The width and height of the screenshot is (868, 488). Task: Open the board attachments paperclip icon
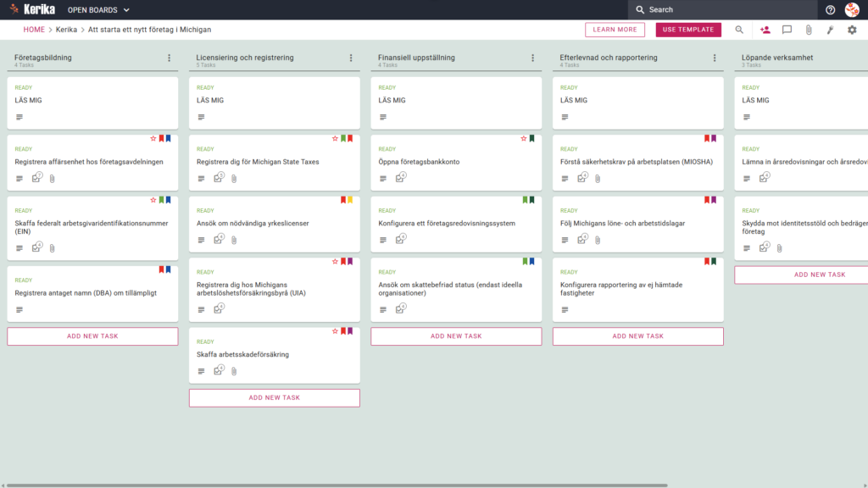click(x=809, y=30)
